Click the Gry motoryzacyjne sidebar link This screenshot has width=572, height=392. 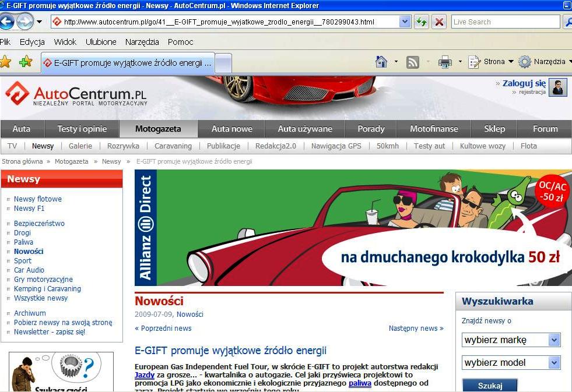tap(43, 280)
